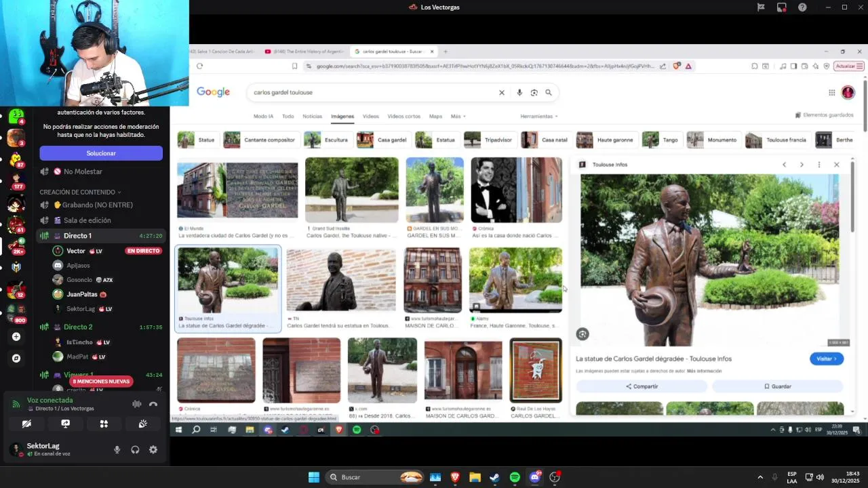The image size is (868, 488).
Task: Mute microphone in Discord user panel
Action: point(117,449)
